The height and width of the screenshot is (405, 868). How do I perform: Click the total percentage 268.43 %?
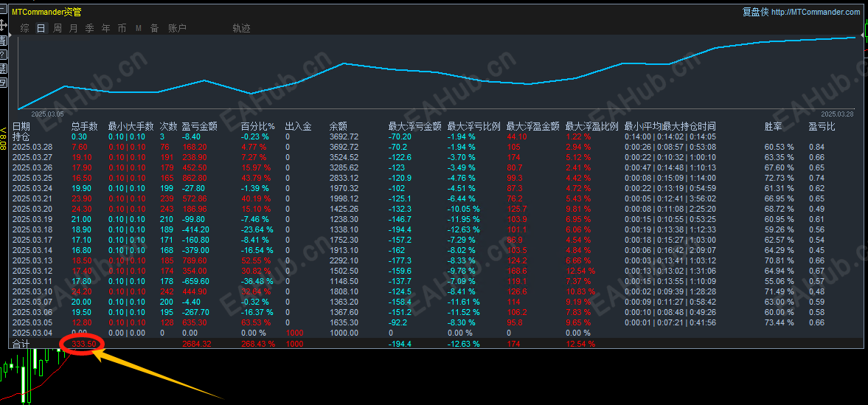click(x=257, y=344)
